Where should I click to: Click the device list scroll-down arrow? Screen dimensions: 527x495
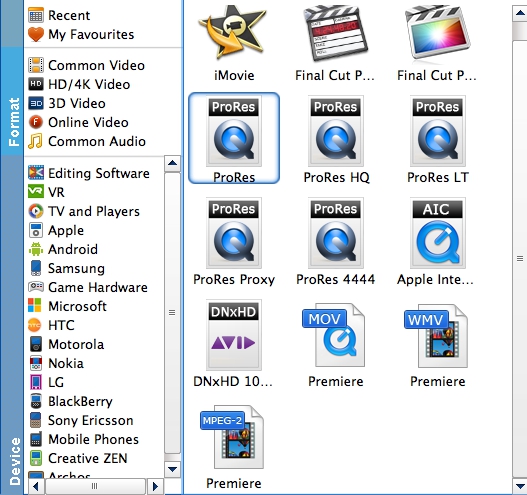click(x=172, y=469)
